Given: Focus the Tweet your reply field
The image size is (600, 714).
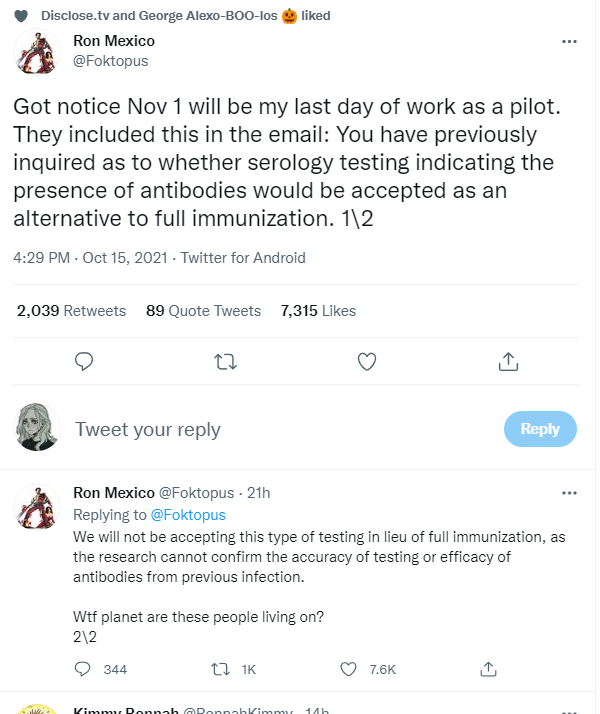Looking at the screenshot, I should (x=282, y=429).
